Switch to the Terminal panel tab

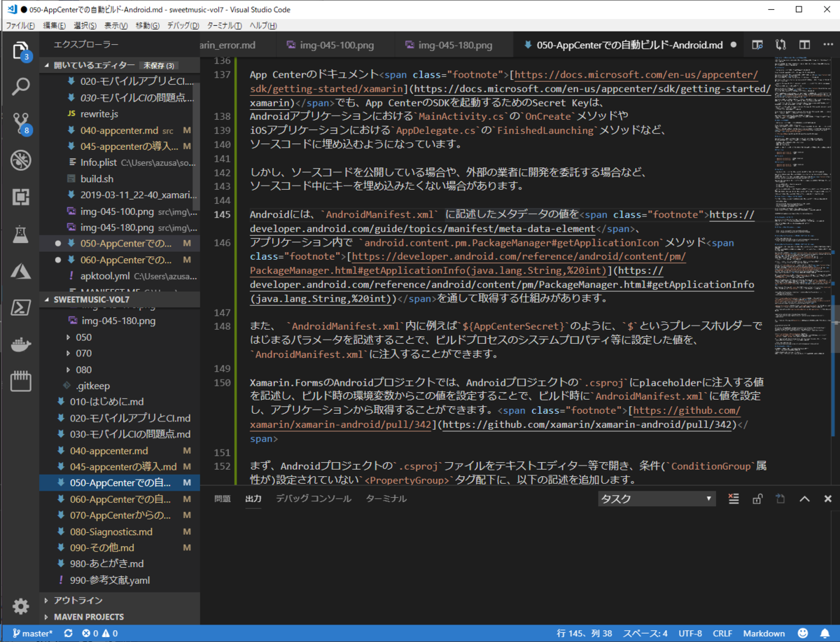coord(386,499)
